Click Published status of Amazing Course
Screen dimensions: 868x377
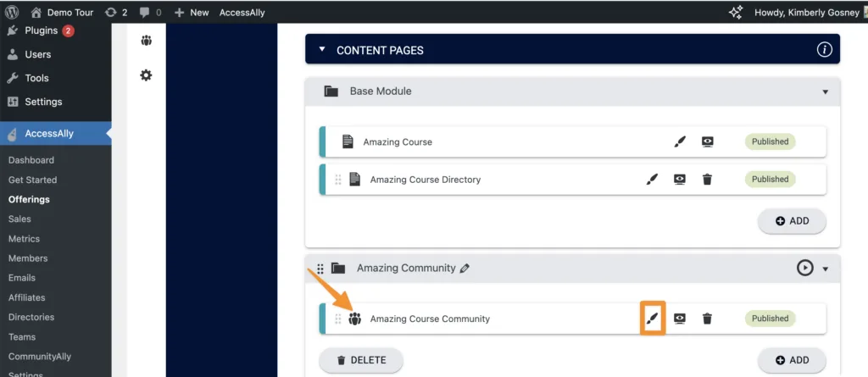770,141
